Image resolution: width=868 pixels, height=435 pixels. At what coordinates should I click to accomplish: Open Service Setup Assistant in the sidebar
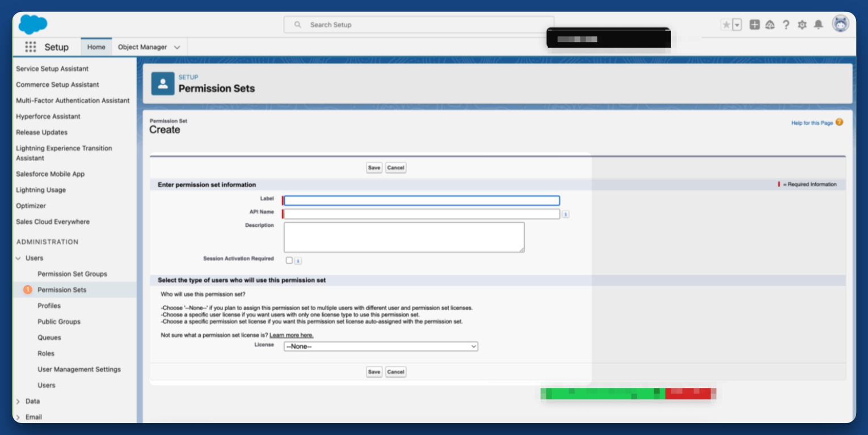click(x=52, y=69)
